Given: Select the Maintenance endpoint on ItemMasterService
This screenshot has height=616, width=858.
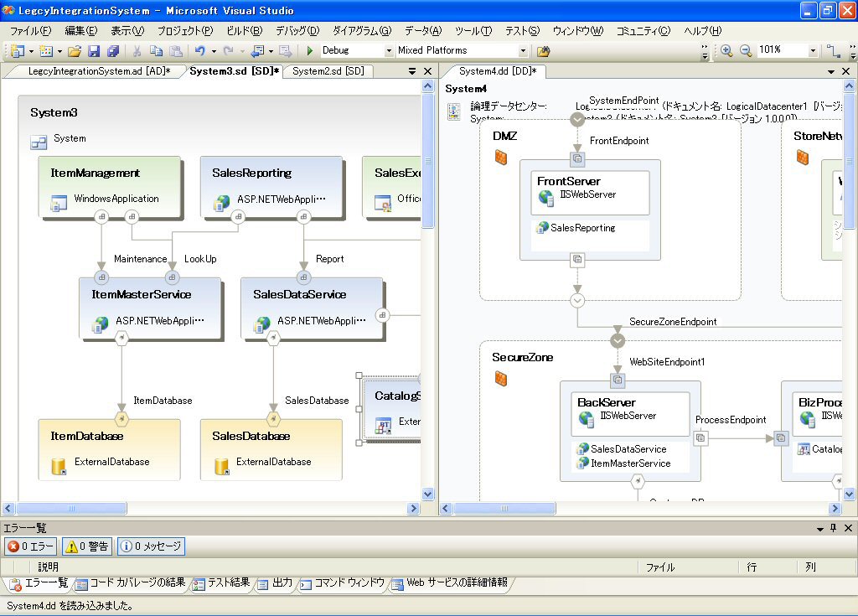Looking at the screenshot, I should pyautogui.click(x=101, y=277).
